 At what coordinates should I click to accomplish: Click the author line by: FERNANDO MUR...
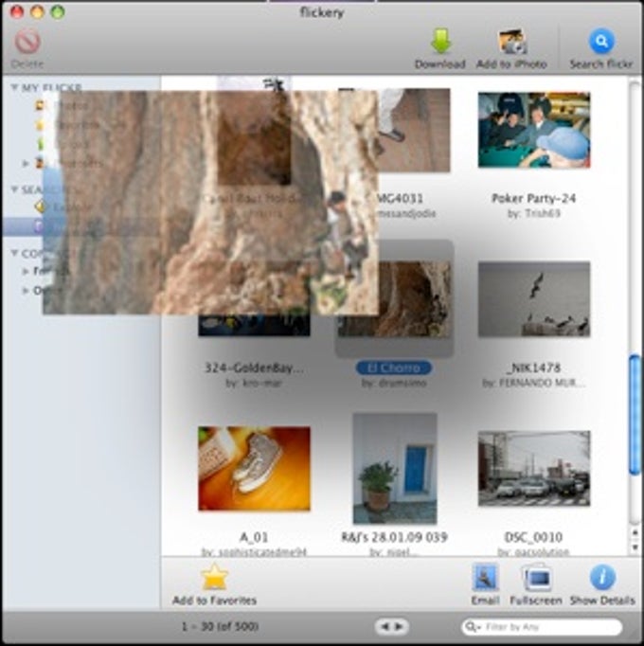point(533,384)
